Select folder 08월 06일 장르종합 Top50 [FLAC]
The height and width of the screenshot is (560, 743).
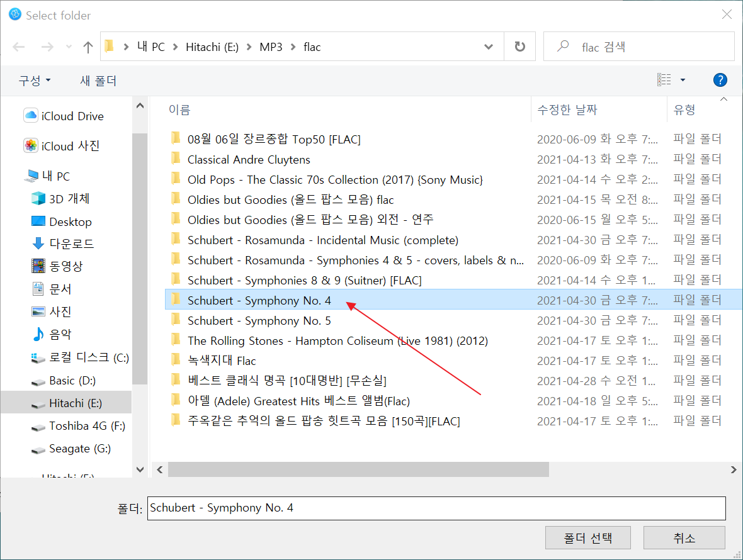[453, 139]
